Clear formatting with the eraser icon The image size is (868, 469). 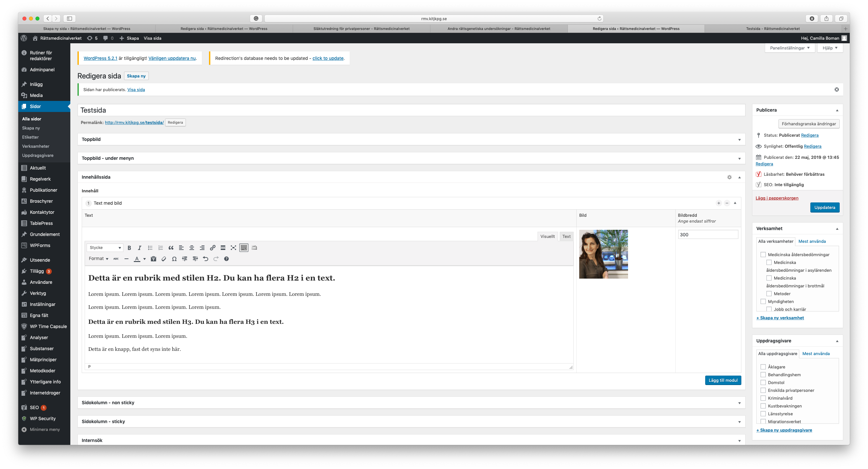pos(164,259)
